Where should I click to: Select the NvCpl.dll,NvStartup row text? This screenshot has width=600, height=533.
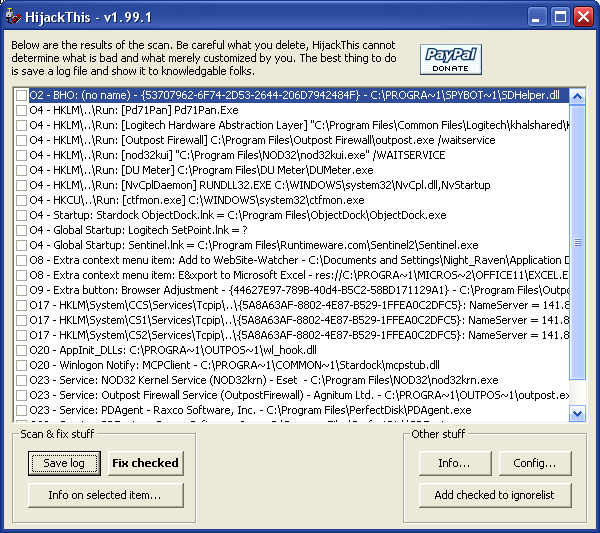260,185
